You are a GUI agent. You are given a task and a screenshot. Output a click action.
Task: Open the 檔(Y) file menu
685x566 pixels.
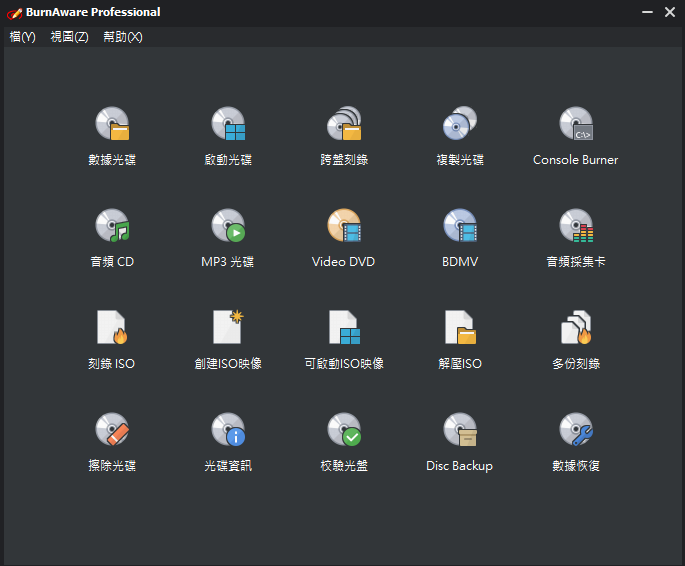click(22, 37)
